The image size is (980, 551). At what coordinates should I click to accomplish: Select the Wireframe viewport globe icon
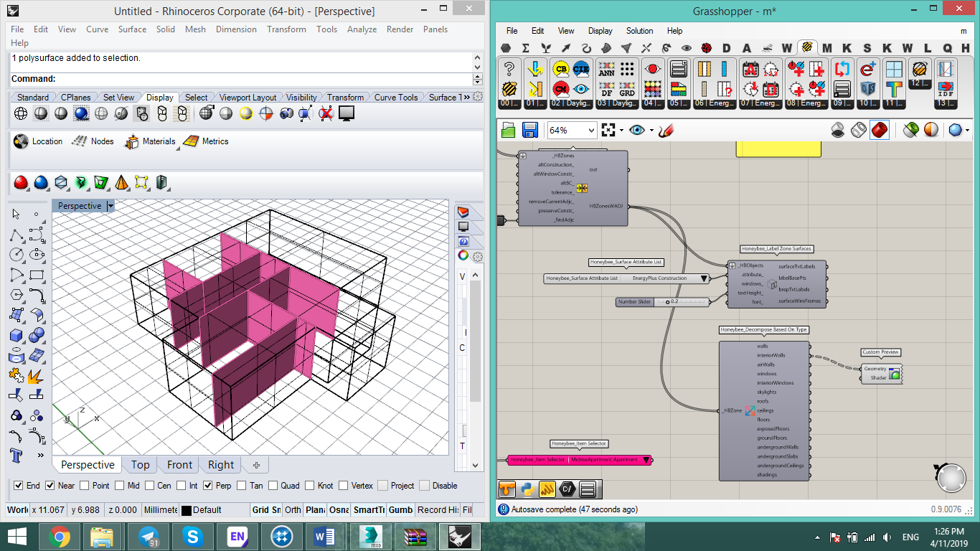point(21,113)
